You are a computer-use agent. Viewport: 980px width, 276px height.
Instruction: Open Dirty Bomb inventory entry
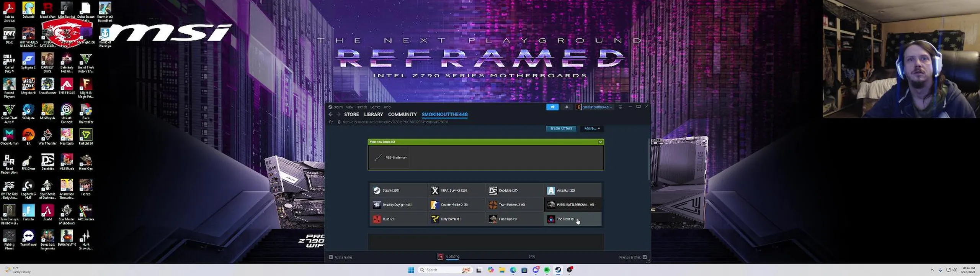[x=456, y=219]
